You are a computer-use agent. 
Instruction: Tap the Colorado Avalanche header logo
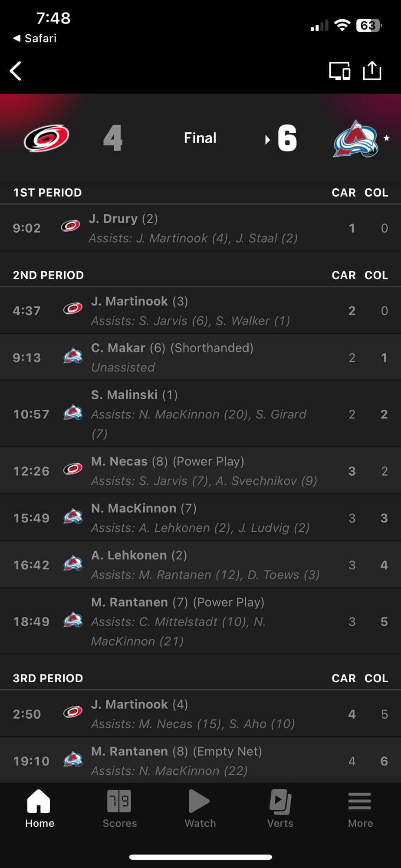pos(355,139)
